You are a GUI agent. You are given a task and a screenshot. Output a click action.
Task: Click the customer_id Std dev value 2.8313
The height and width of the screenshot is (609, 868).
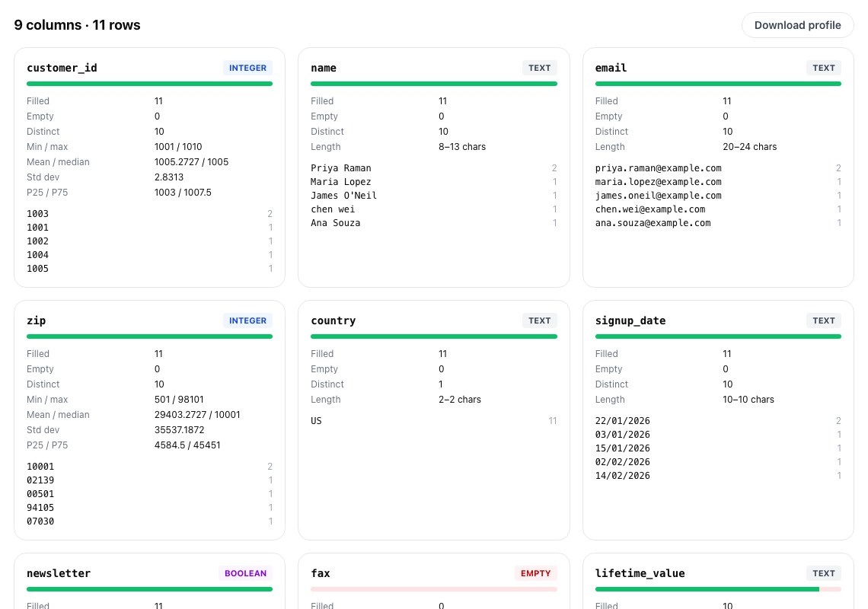[x=169, y=177]
